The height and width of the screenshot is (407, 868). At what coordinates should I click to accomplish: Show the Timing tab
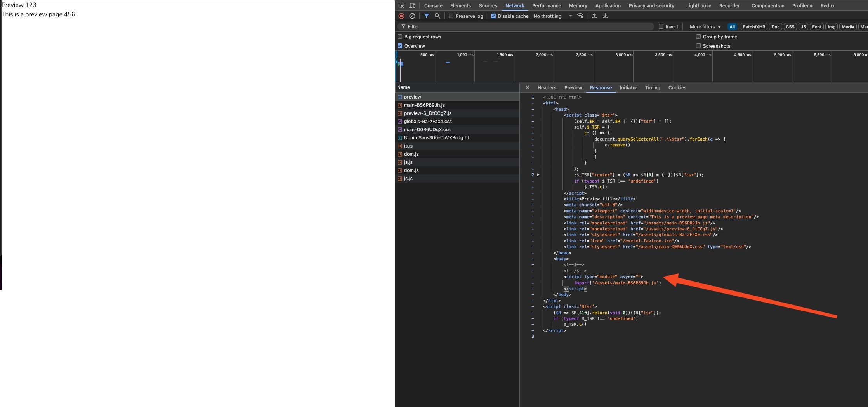coord(653,87)
